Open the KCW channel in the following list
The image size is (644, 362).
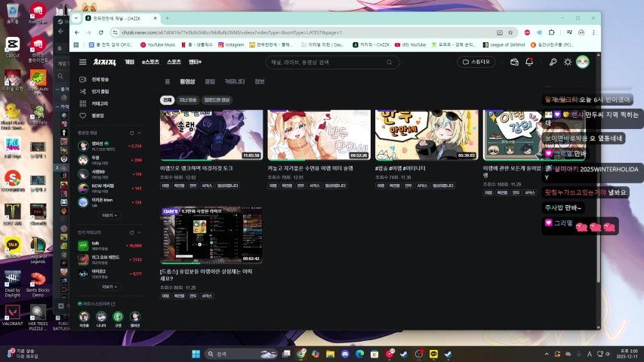point(109,188)
